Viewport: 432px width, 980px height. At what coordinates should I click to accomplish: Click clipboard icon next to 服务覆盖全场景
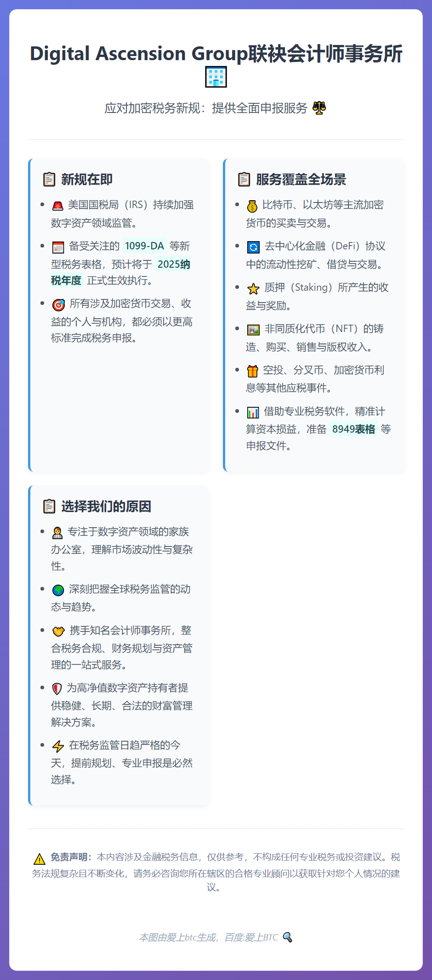[244, 179]
